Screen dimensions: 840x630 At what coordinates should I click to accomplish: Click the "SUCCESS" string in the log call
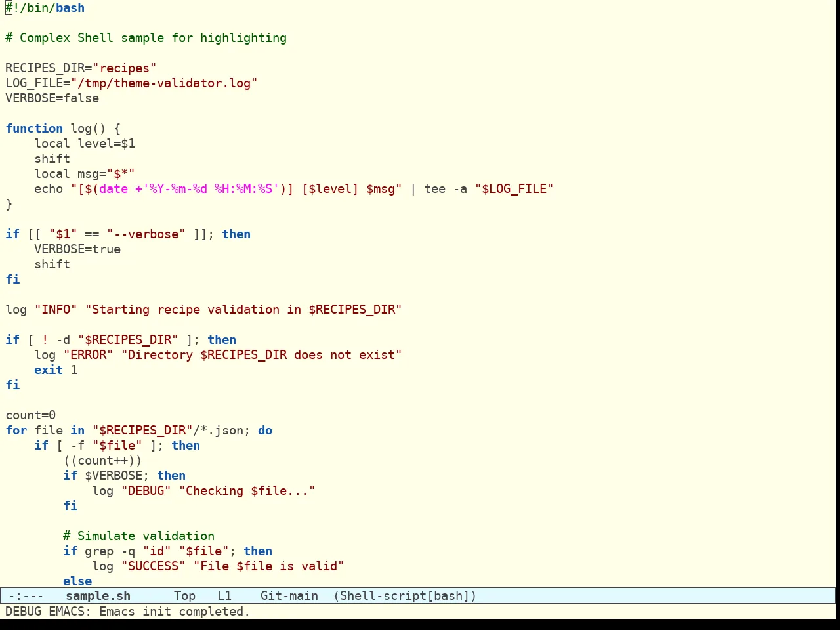pyautogui.click(x=154, y=566)
